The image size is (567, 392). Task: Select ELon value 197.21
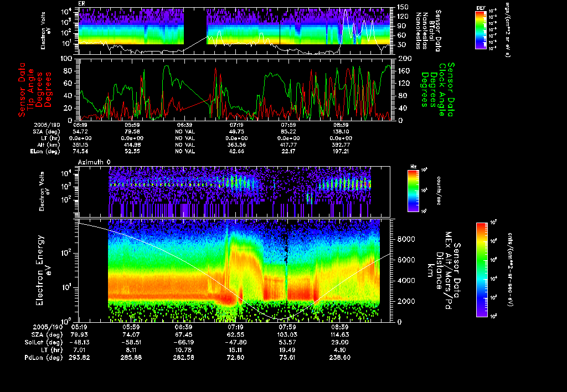click(341, 151)
